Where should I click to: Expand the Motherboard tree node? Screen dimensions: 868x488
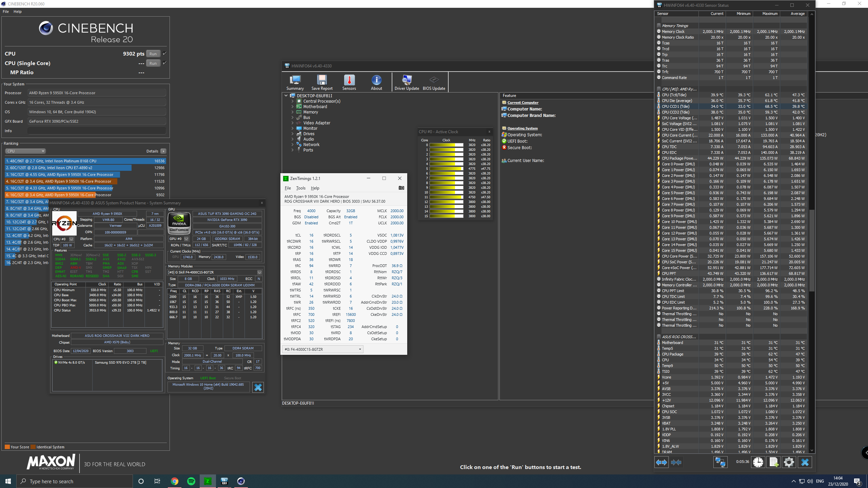pyautogui.click(x=293, y=107)
